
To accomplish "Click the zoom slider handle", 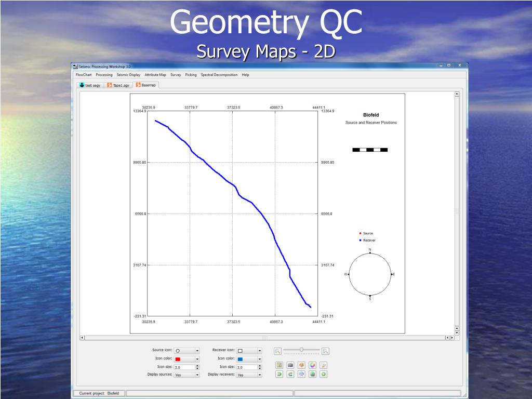I will click(301, 350).
